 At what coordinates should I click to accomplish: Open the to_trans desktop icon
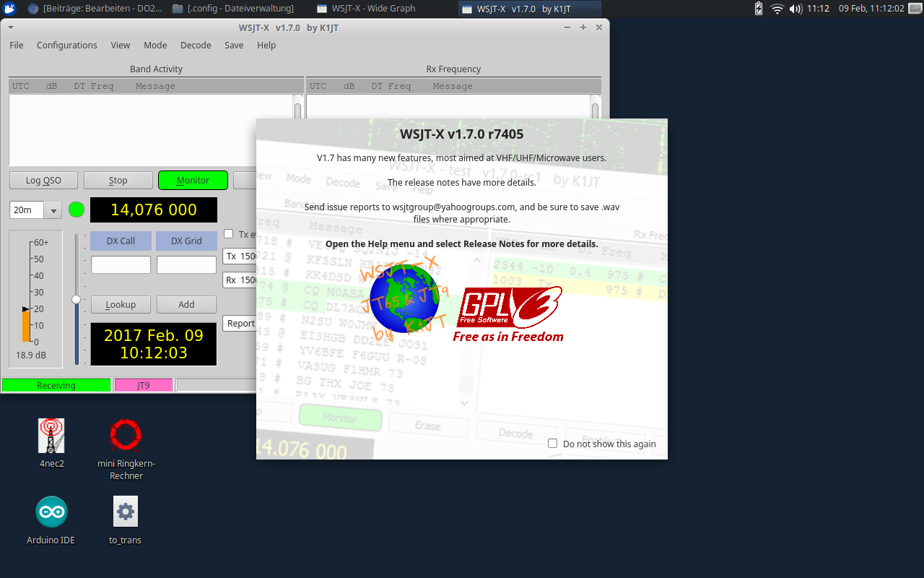pos(126,512)
